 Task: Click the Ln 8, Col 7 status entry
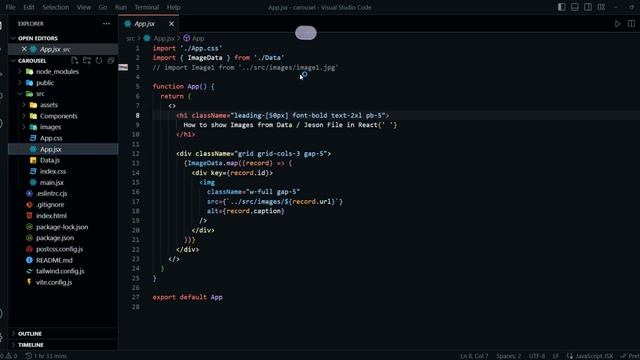pos(474,356)
